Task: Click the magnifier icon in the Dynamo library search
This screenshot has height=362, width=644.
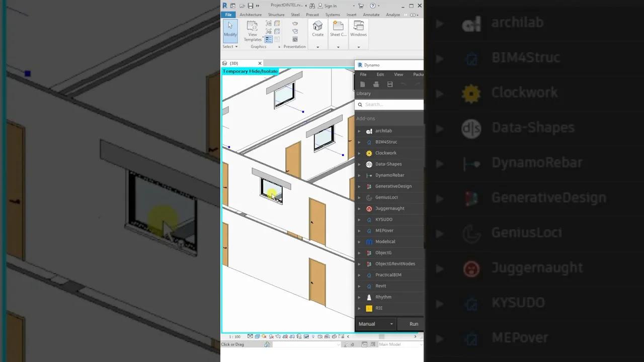Action: click(x=360, y=105)
